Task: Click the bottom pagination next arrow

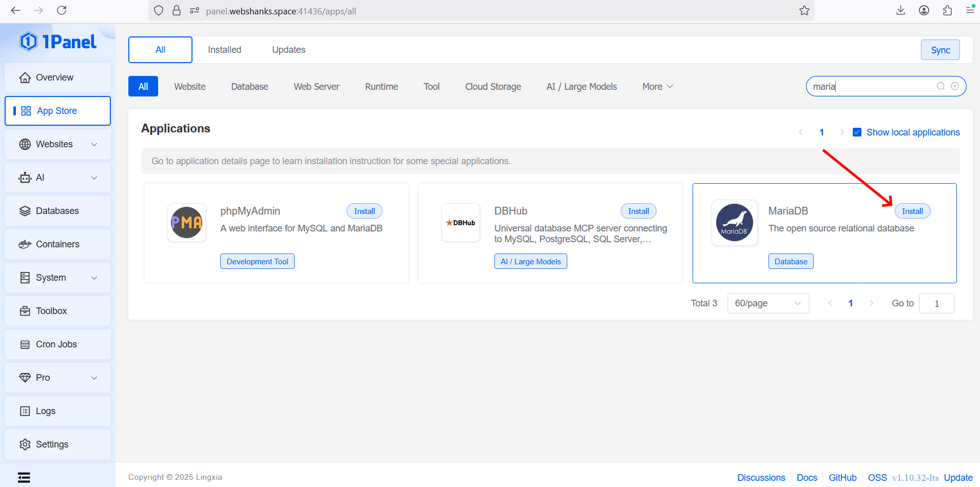Action: click(x=871, y=303)
